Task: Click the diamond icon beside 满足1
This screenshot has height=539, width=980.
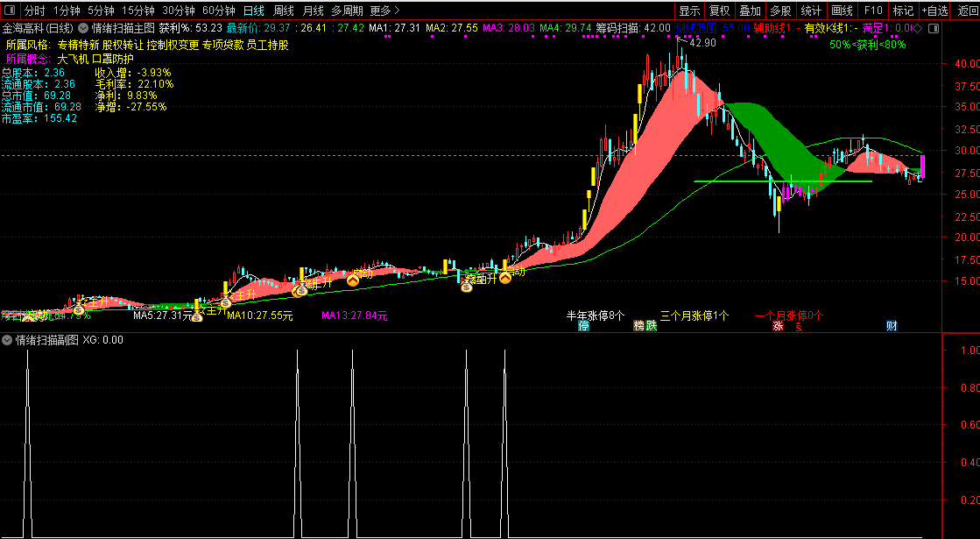Action: point(918,28)
